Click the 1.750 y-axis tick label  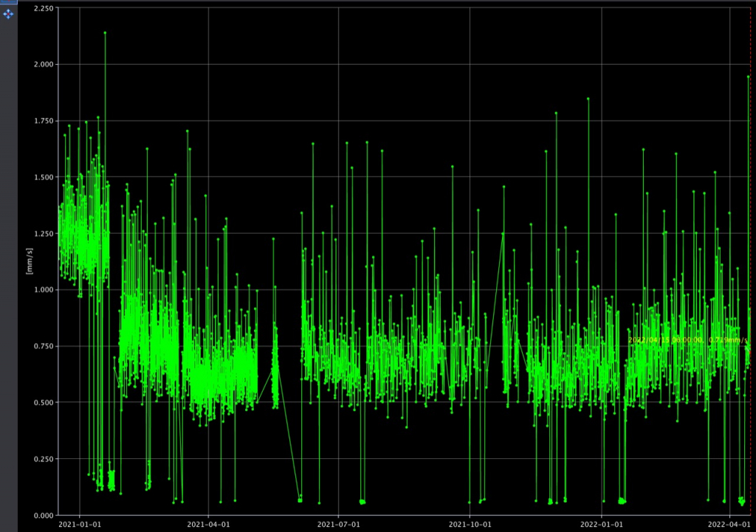point(42,121)
